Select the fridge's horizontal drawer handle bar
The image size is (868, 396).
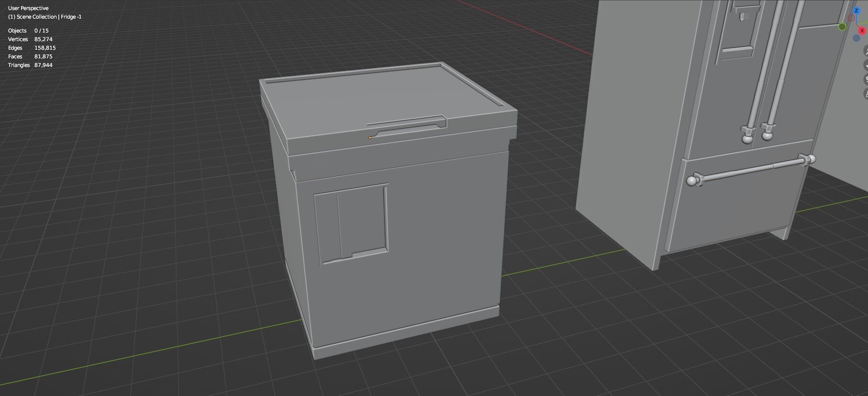(751, 170)
